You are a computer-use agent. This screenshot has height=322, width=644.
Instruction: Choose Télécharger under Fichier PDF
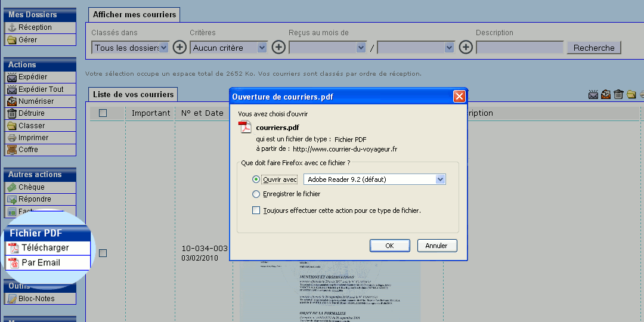(45, 247)
